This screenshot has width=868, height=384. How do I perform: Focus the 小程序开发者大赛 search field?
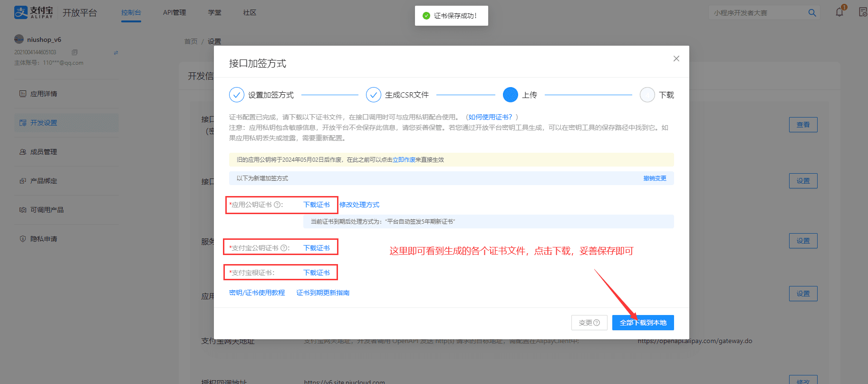pos(756,13)
